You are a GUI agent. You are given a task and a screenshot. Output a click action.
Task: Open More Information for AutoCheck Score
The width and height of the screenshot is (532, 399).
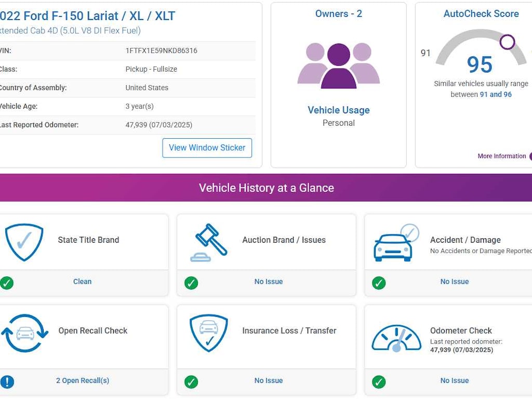point(502,156)
